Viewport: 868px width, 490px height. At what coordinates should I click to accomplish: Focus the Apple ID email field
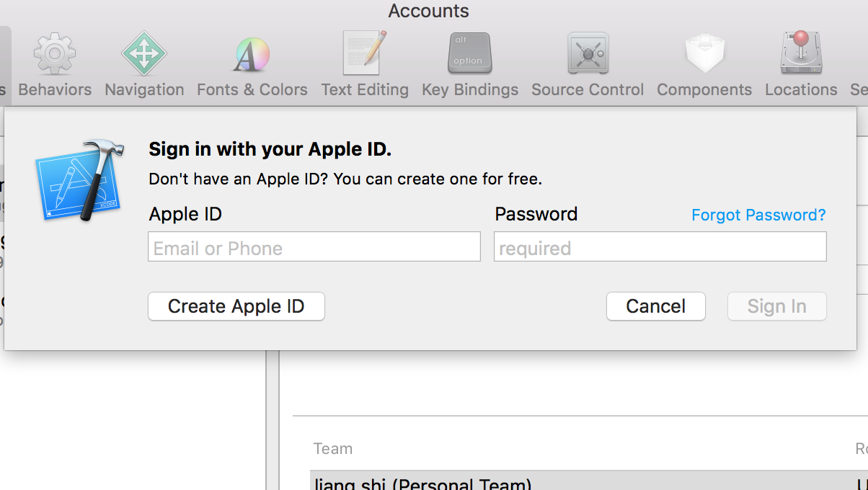pos(314,247)
